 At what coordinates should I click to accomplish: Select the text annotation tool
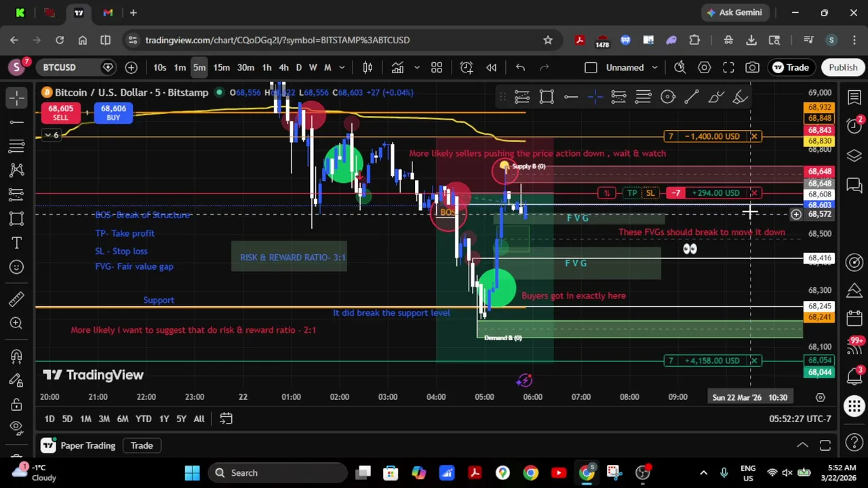[x=17, y=243]
